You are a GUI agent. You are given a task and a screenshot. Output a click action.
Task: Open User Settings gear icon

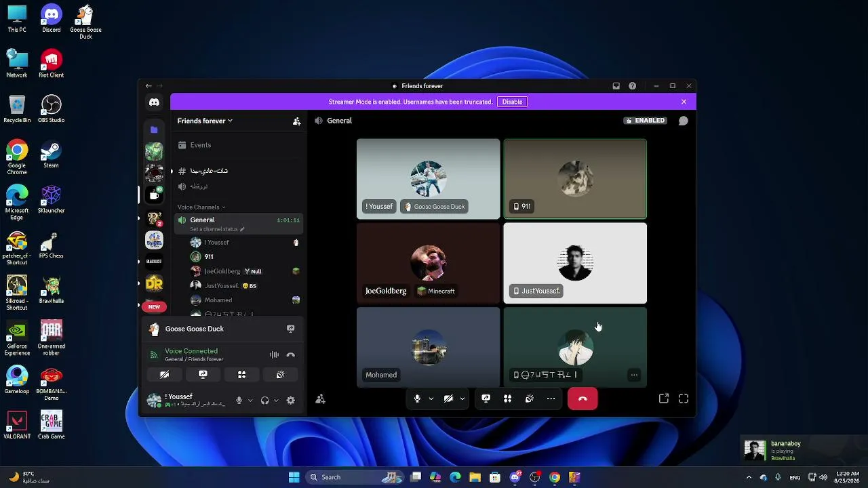290,401
